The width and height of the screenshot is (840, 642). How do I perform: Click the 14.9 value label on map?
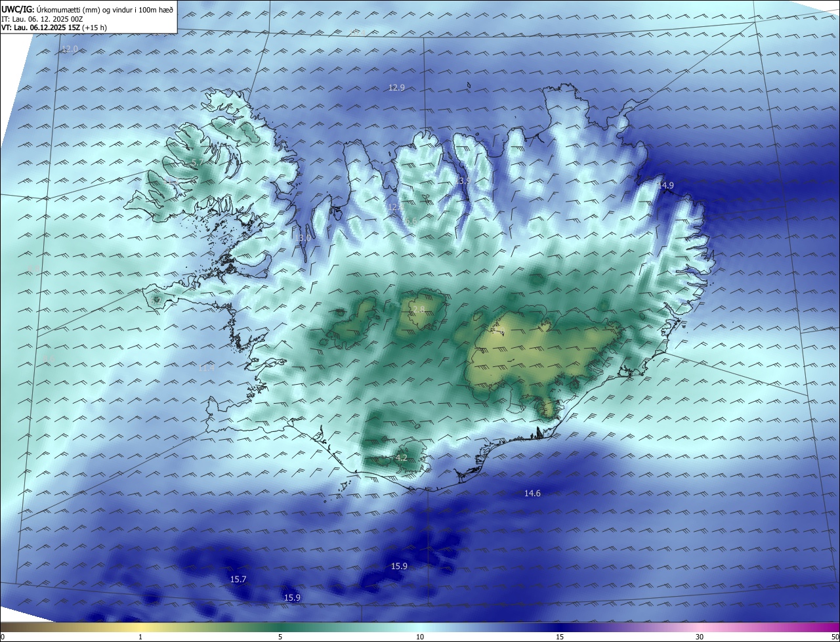coord(665,186)
